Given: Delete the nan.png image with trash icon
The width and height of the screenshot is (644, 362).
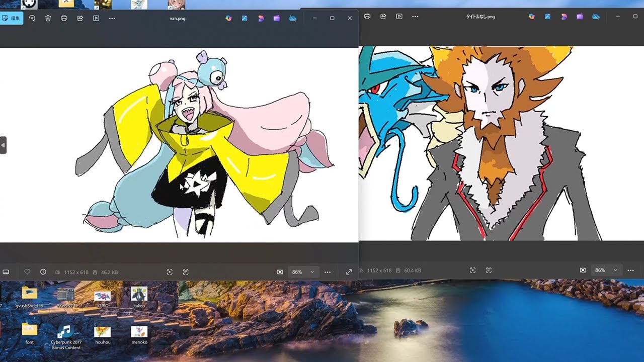Looking at the screenshot, I should point(48,18).
